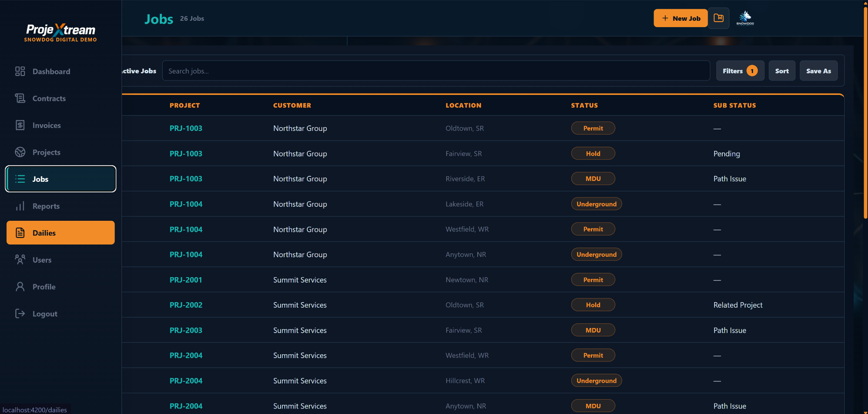Select Reports in the sidebar
868x414 pixels.
(x=61, y=206)
